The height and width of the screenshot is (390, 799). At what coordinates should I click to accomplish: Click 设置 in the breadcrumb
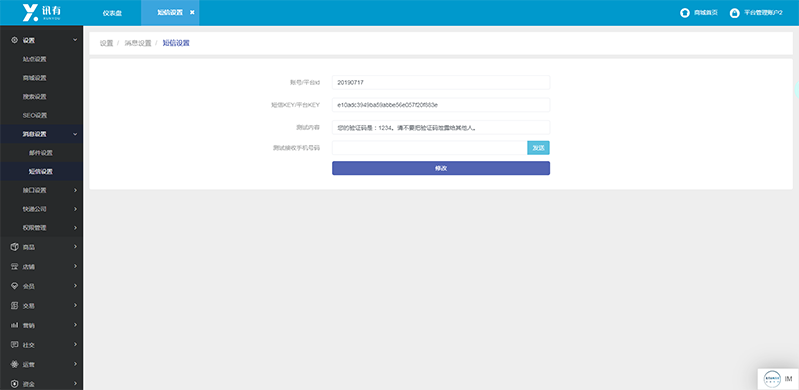(x=106, y=43)
